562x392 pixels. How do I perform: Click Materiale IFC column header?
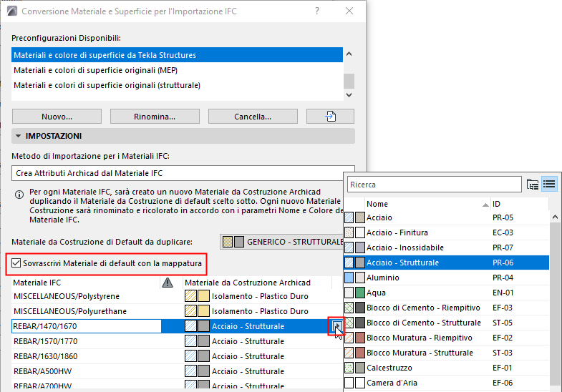point(86,283)
